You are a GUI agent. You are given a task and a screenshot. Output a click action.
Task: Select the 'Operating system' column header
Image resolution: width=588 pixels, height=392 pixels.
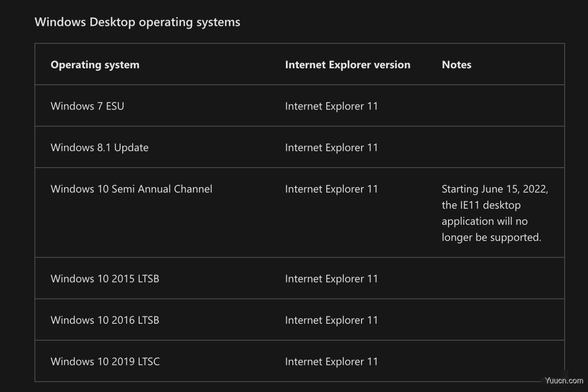95,65
